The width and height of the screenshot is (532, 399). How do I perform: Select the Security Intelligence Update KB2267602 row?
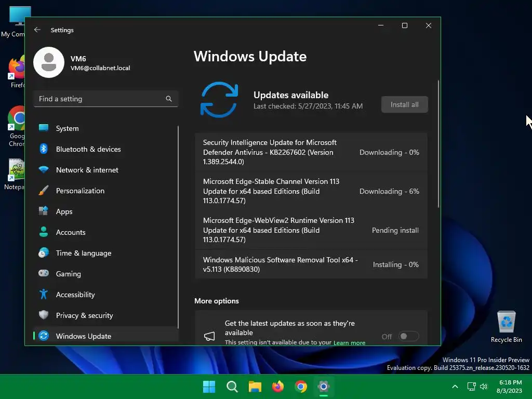pyautogui.click(x=311, y=152)
